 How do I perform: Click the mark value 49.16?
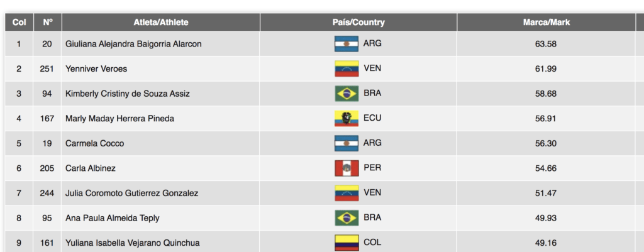[546, 243]
